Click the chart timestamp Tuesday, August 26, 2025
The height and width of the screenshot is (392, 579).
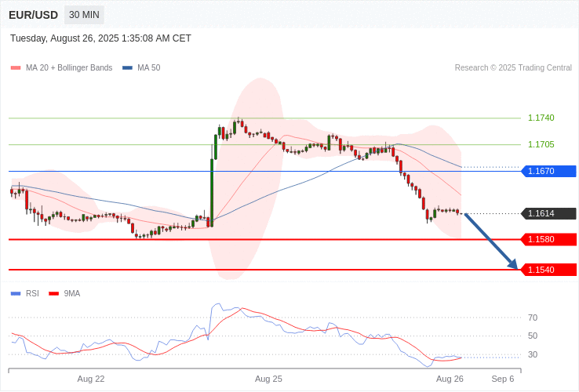100,38
